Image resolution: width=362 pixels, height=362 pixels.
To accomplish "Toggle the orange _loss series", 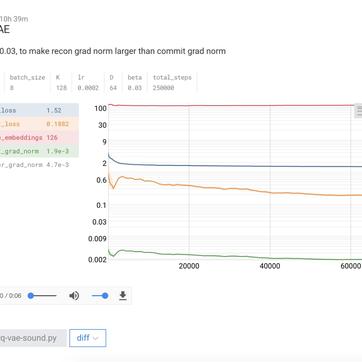I will click(39, 124).
